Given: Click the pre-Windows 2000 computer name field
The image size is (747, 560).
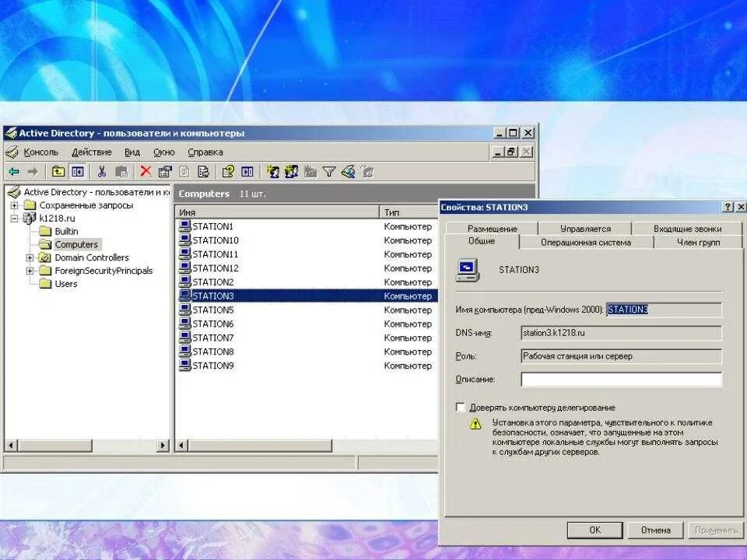Looking at the screenshot, I should (664, 310).
